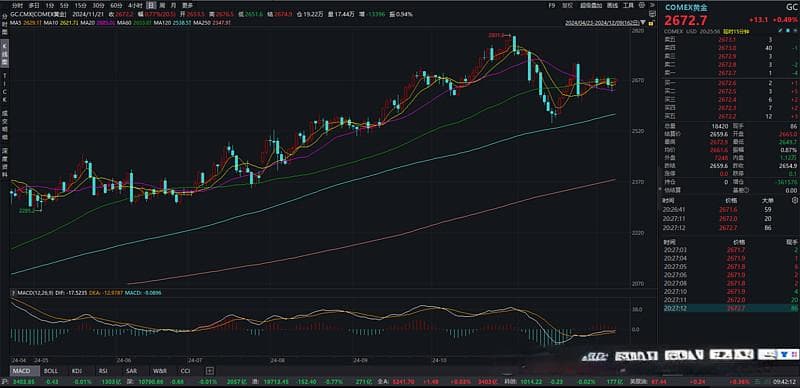Open the 画线 drawing tools
The image size is (800, 388).
(x=611, y=5)
